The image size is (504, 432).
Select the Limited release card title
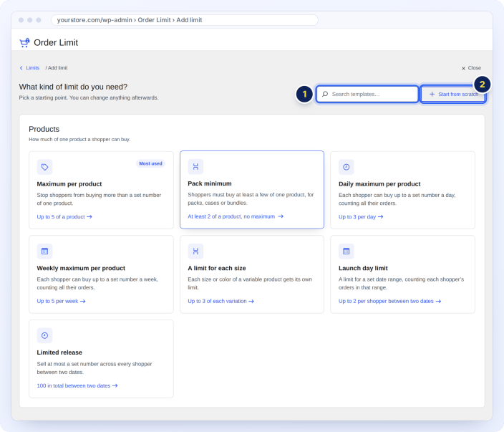click(x=59, y=352)
